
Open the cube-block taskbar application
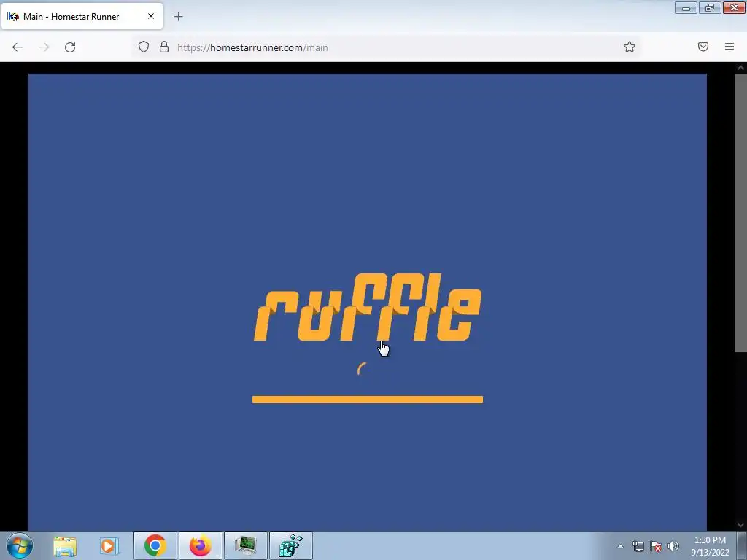pyautogui.click(x=291, y=545)
